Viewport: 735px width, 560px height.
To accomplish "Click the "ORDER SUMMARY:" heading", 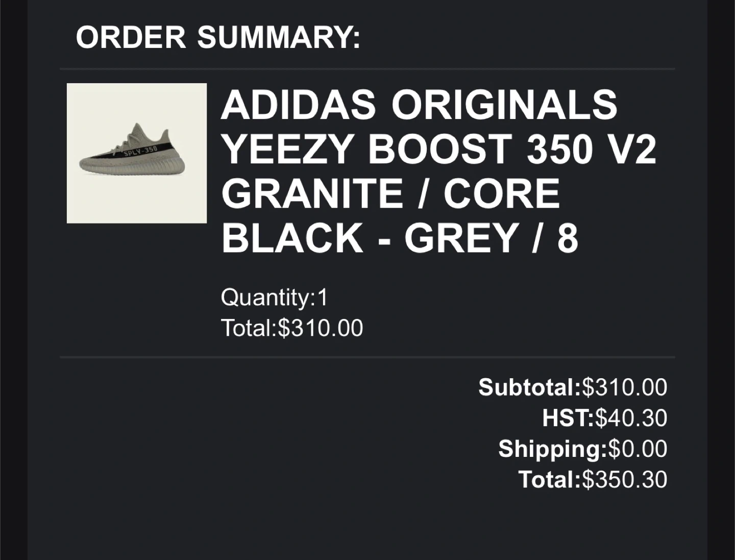I will [x=218, y=37].
